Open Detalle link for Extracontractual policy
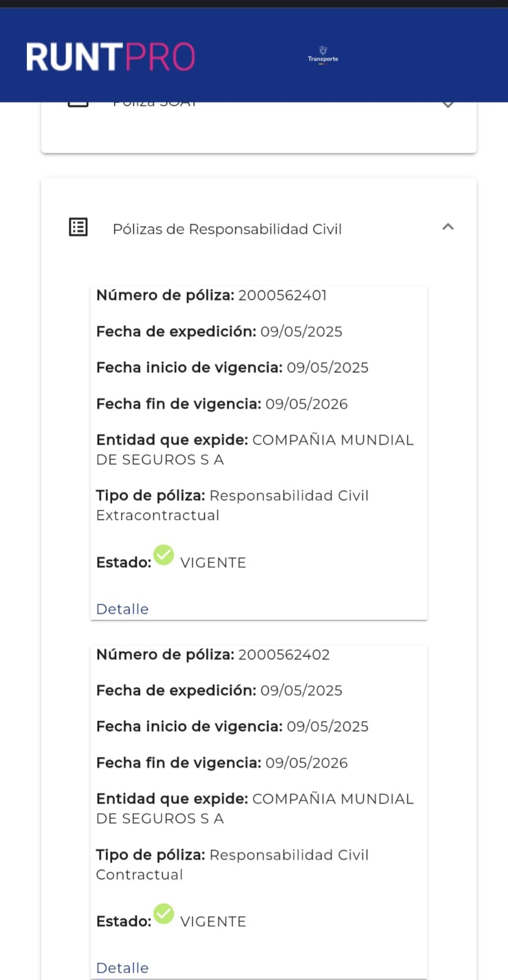Image resolution: width=508 pixels, height=980 pixels. (x=122, y=609)
